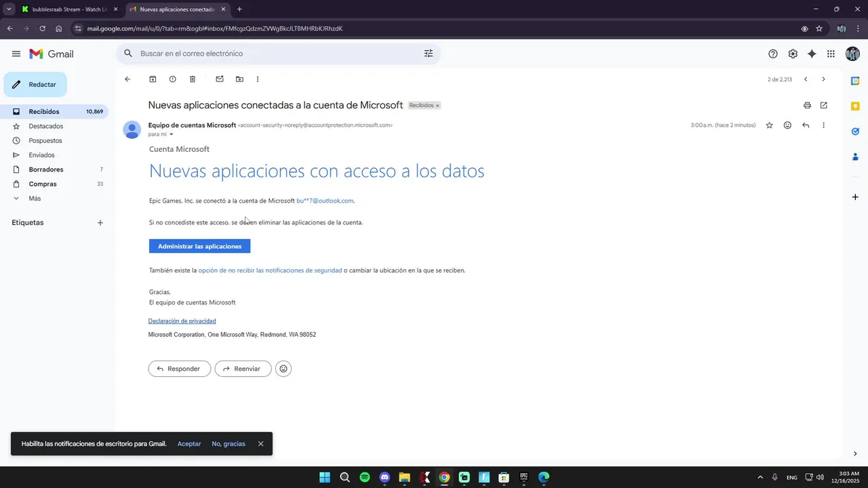Open Compras folder
The height and width of the screenshot is (488, 868).
coord(54,184)
